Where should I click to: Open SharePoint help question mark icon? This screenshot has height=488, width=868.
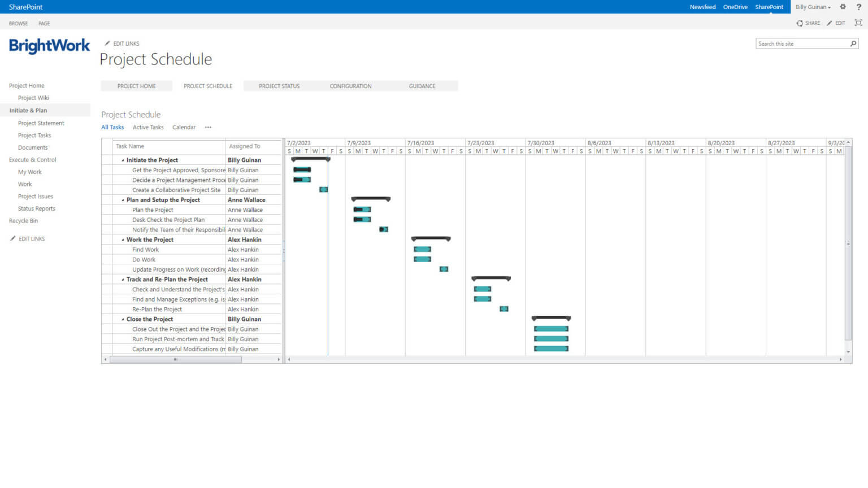(x=858, y=7)
